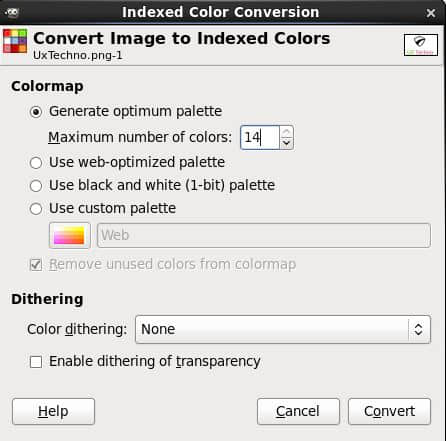Click the dithering combo box arrows
This screenshot has width=446, height=441.
tap(419, 329)
